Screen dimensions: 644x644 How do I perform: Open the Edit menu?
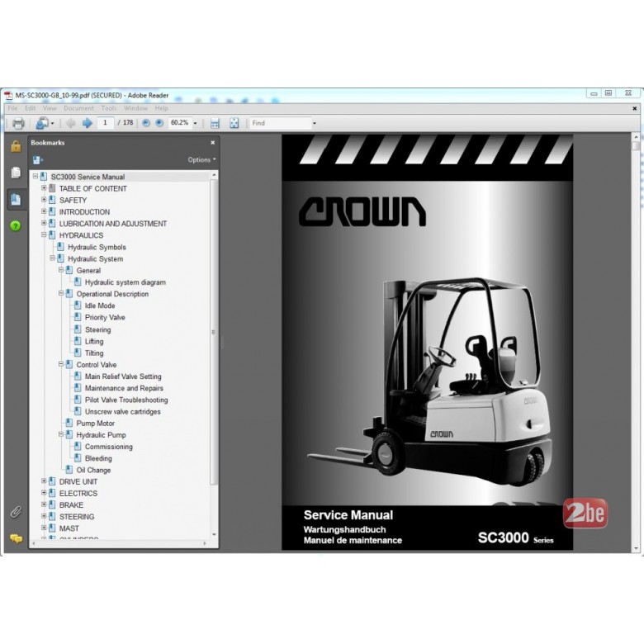point(31,108)
